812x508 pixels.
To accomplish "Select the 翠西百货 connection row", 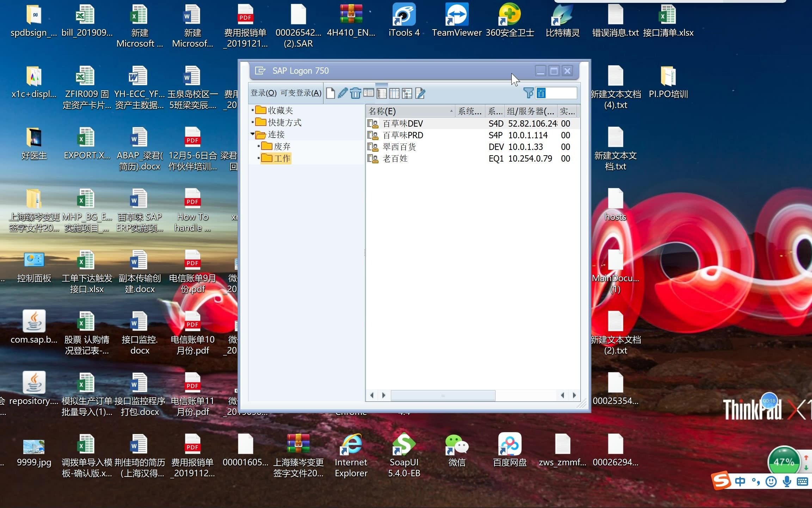I will tap(472, 147).
